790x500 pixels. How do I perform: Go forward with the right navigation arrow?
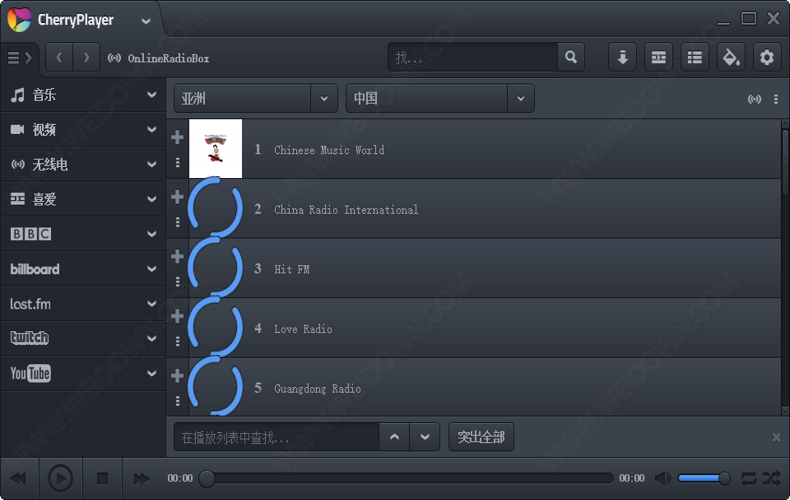(x=86, y=57)
